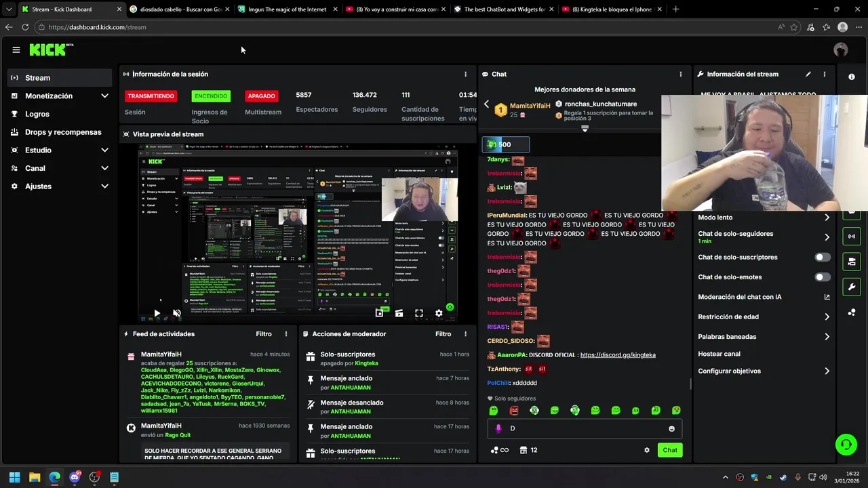Screen dimensions: 868x488
Task: Toggle theater mode in the stream preview
Action: click(399, 313)
